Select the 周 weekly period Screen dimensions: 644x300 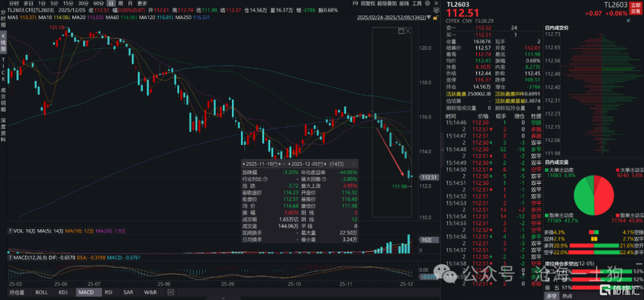[x=120, y=3]
